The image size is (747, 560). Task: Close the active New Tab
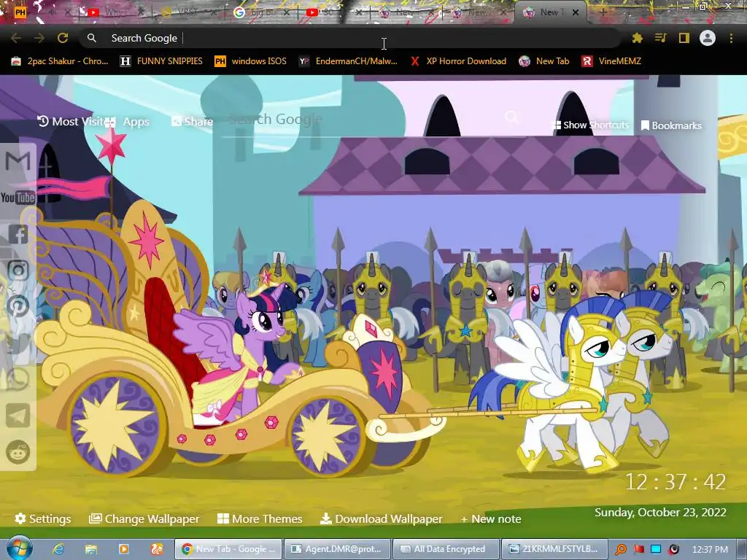tap(576, 12)
